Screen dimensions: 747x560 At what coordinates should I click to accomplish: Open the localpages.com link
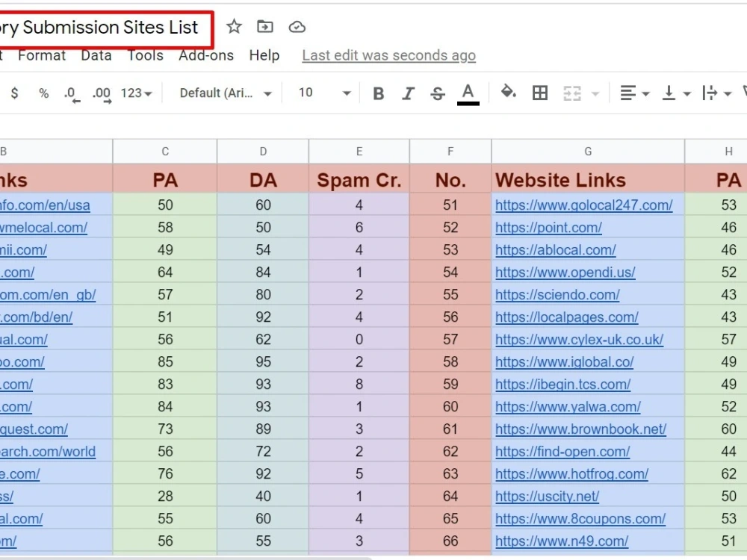(x=566, y=317)
